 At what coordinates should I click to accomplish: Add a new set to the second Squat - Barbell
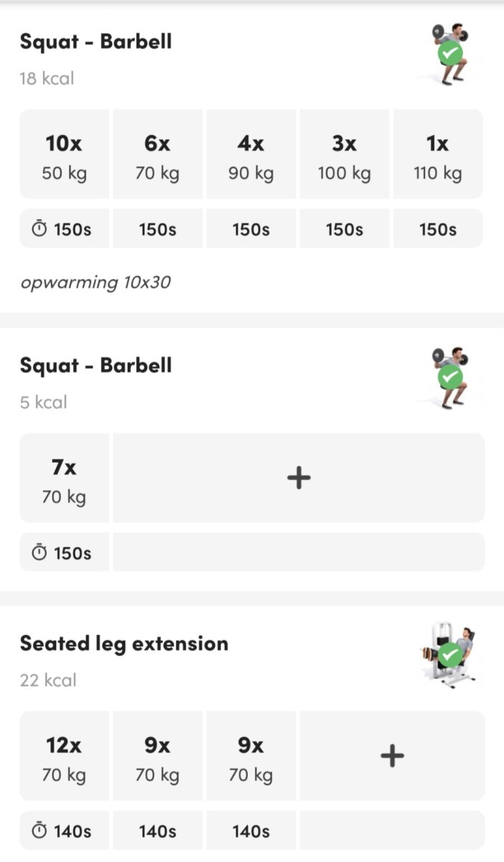(299, 478)
